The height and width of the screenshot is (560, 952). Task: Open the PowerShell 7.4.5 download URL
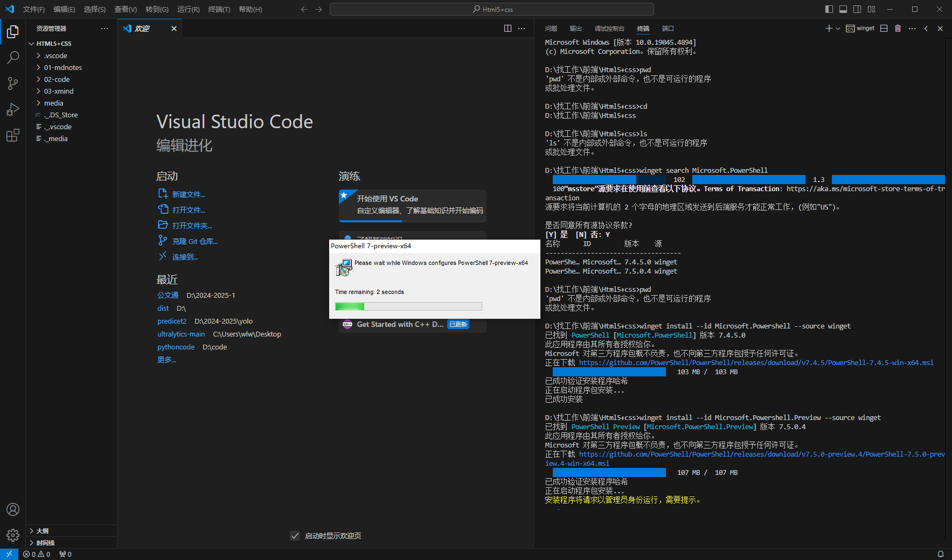point(756,363)
